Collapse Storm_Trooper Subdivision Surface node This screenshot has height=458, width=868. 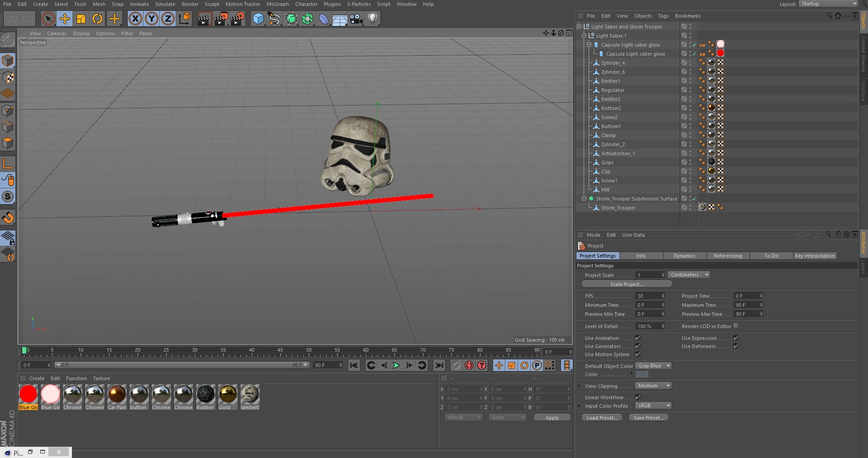[x=584, y=198]
